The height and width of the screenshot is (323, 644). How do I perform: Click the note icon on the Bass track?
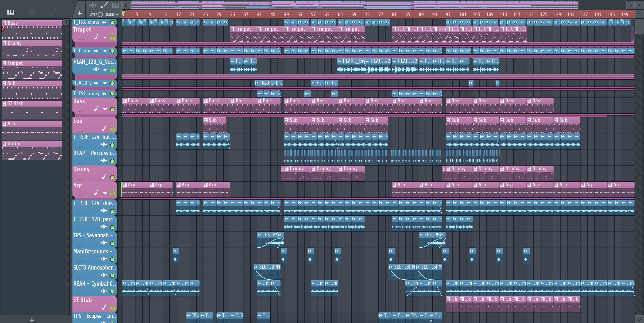click(x=97, y=108)
